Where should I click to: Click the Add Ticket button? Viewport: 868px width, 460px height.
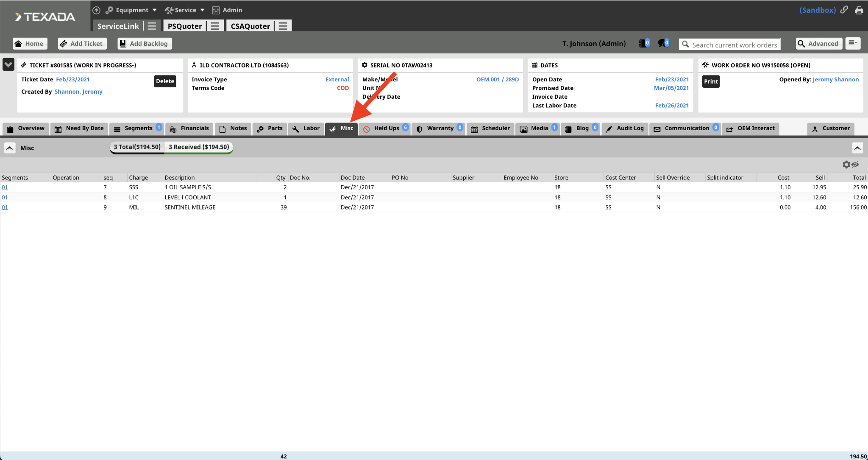pos(82,44)
